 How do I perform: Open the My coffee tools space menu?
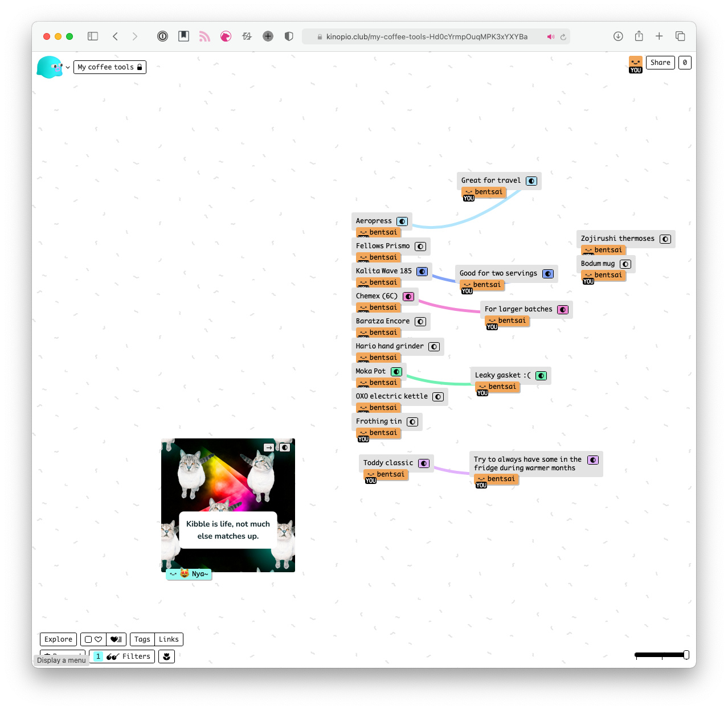point(109,67)
